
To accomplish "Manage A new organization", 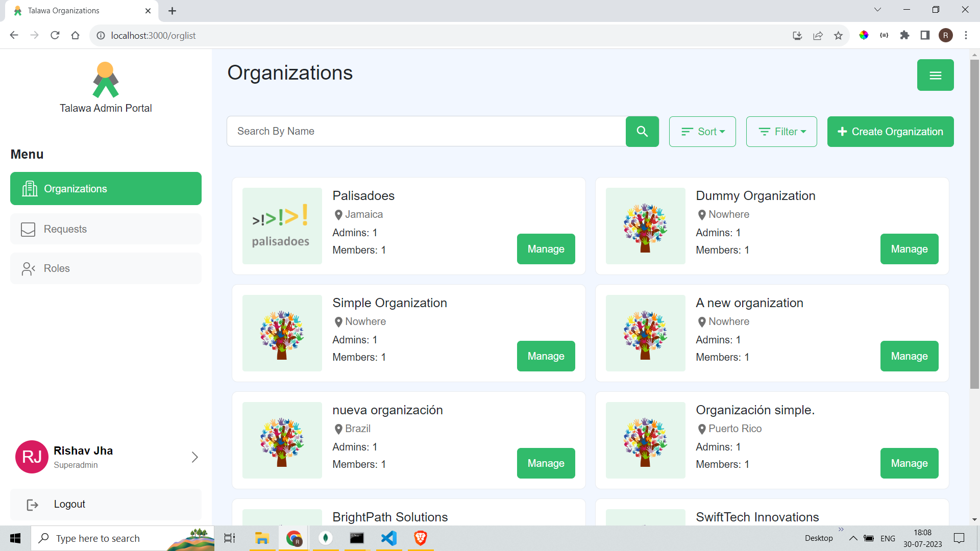I will 910,356.
